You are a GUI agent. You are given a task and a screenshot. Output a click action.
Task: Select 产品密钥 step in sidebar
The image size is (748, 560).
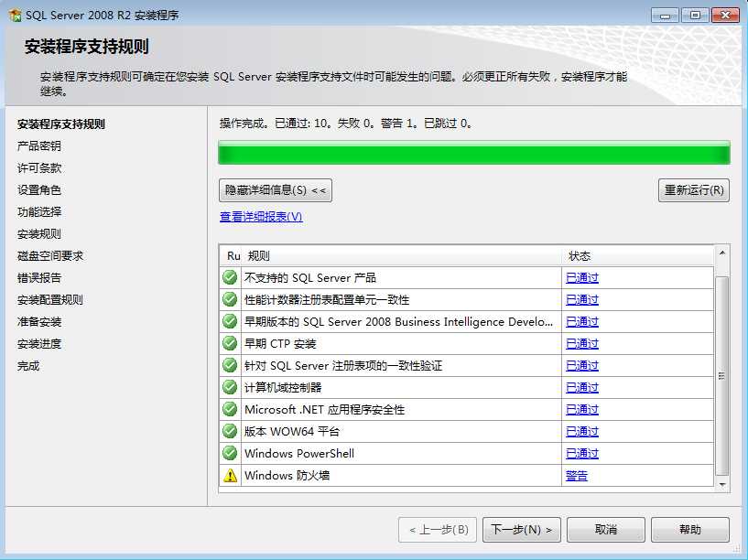click(x=39, y=145)
